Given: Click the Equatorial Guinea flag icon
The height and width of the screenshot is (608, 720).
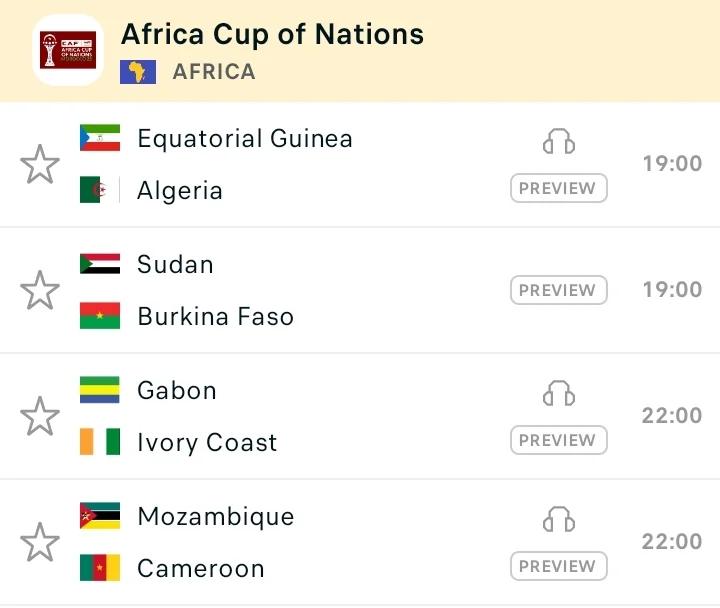Looking at the screenshot, I should point(100,137).
